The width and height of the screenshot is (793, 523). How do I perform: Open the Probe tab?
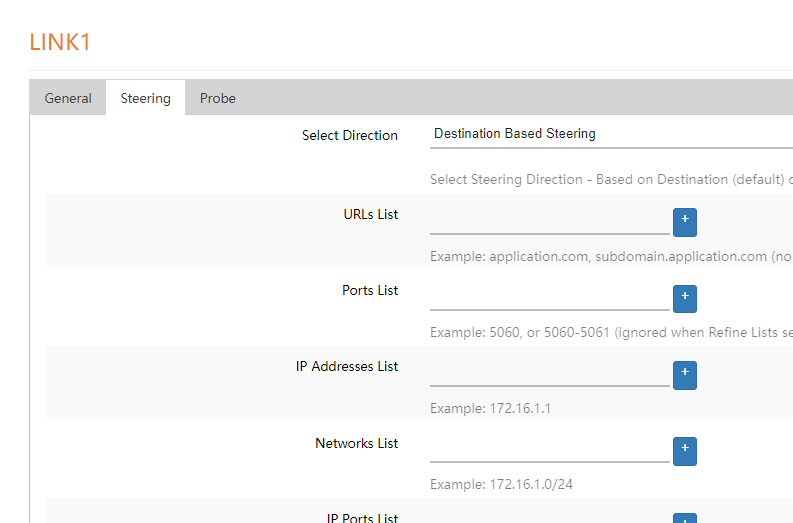click(217, 98)
